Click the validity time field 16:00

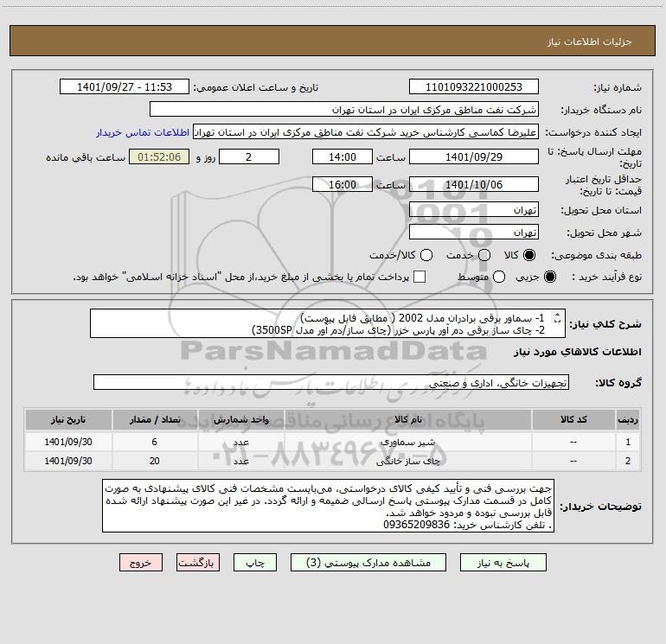click(343, 184)
